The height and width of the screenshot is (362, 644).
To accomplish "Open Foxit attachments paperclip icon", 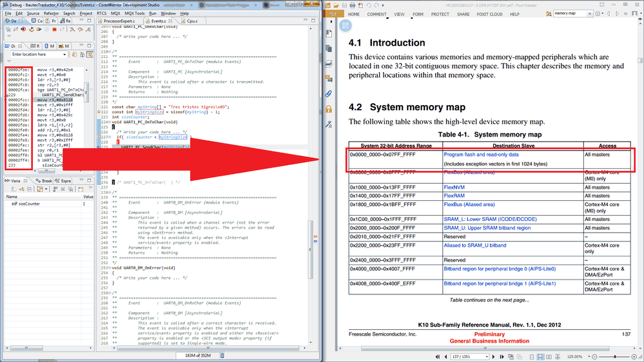I will (x=329, y=93).
